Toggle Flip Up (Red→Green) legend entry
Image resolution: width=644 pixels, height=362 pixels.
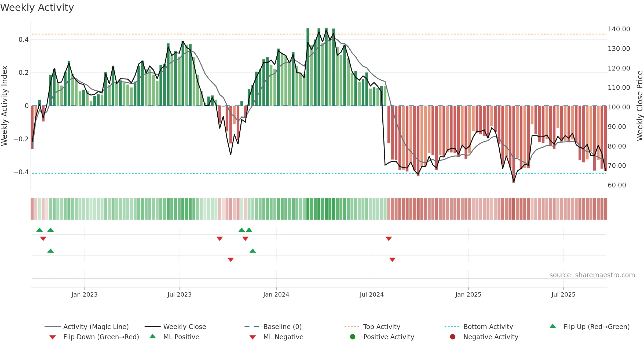[590, 327]
